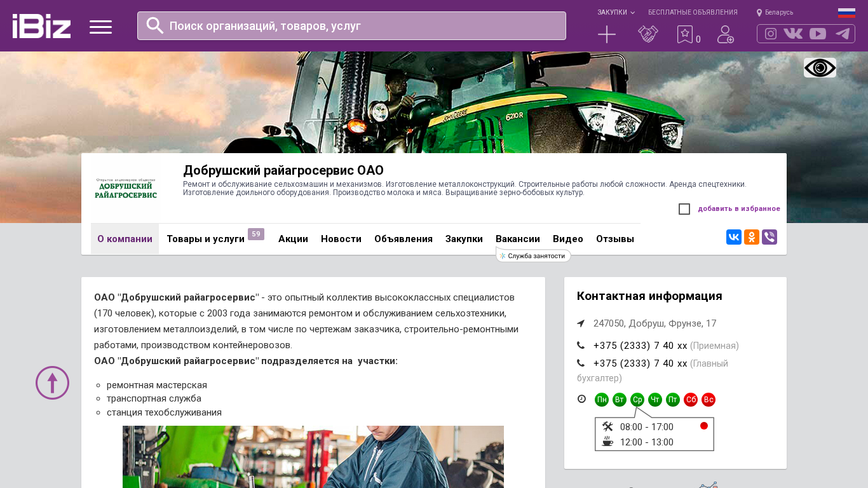Share the company on VKontakte
868x488 pixels.
click(x=734, y=237)
